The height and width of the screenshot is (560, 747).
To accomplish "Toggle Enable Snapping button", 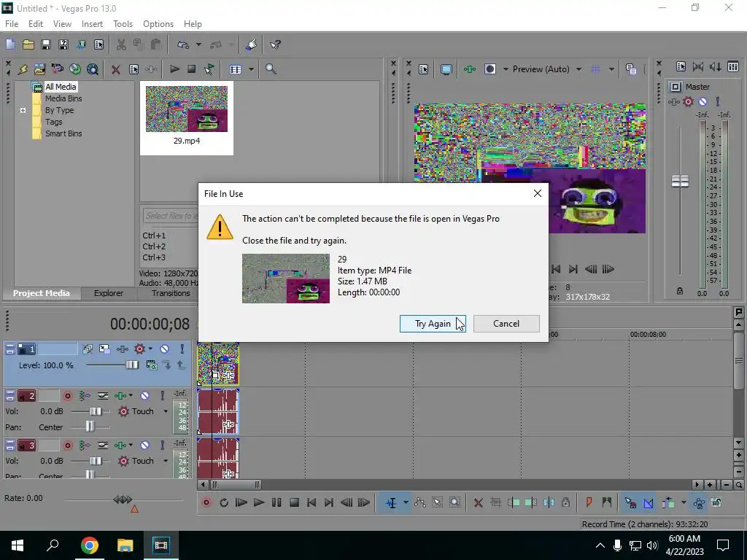I will [630, 502].
